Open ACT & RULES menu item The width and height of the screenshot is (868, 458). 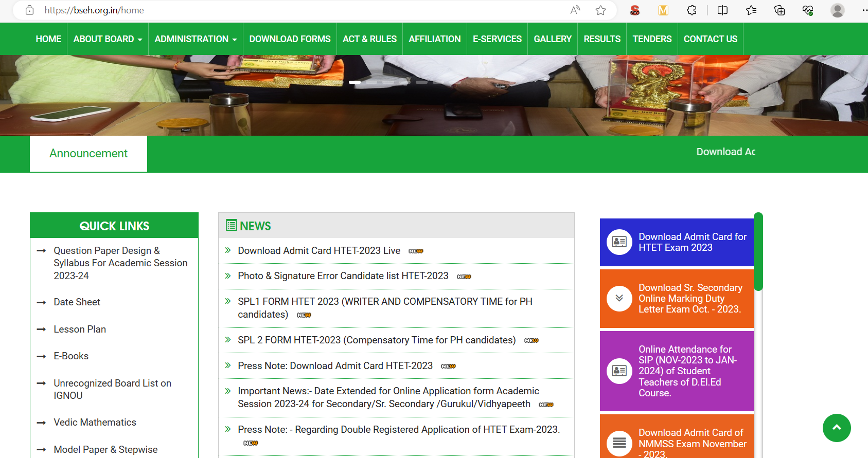coord(370,39)
